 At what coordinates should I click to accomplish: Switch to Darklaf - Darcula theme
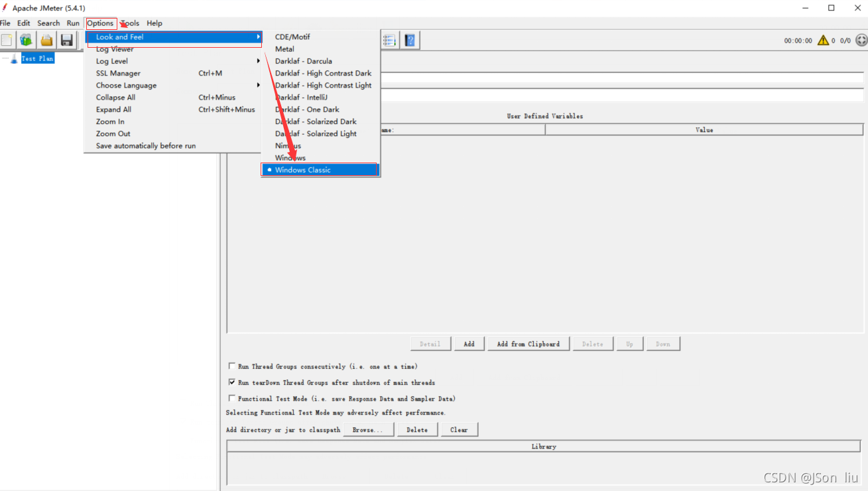click(x=321, y=61)
